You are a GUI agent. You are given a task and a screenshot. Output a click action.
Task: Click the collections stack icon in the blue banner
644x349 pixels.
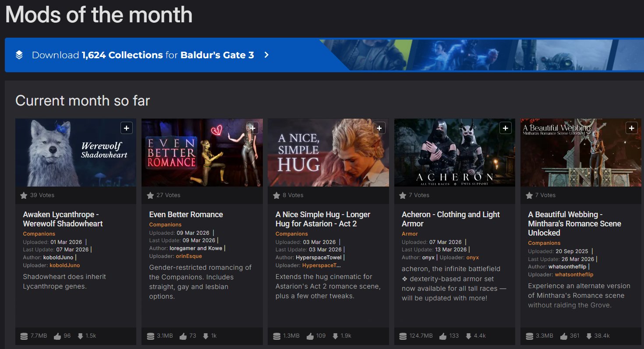[x=19, y=55]
